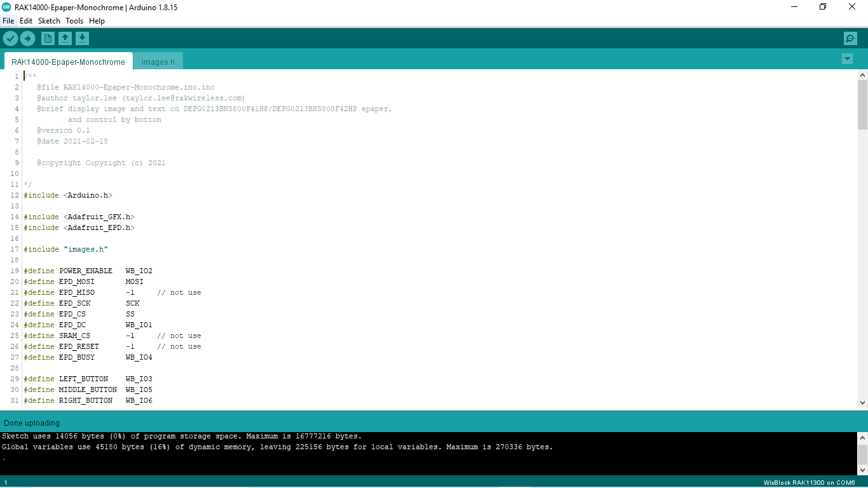Viewport: 868px width, 488px height.
Task: Click the '@file RAK14000-Epaper-Monochrome.ino.ino' comment
Action: pyautogui.click(x=126, y=87)
